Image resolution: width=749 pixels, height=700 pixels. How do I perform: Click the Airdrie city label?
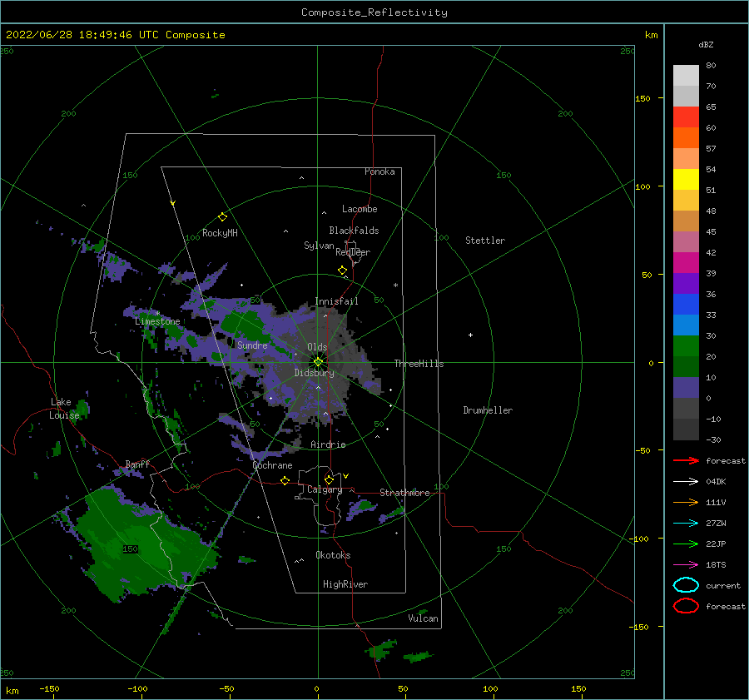(x=328, y=444)
